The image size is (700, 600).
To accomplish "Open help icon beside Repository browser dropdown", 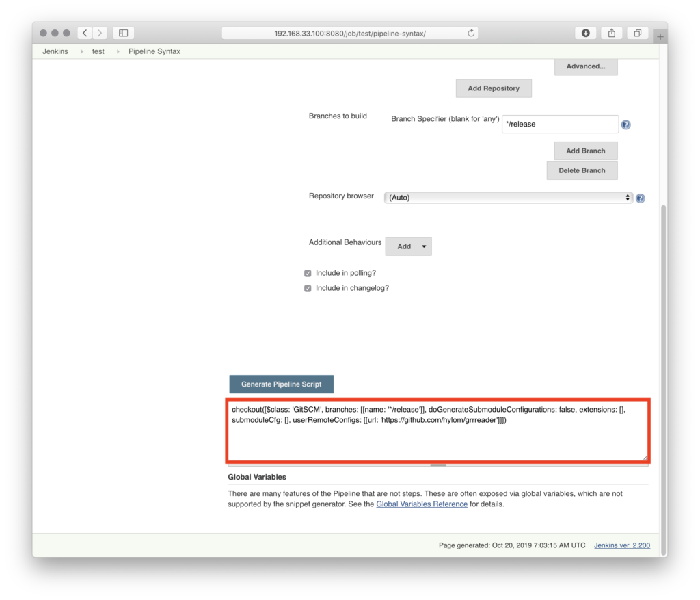I will pos(640,198).
